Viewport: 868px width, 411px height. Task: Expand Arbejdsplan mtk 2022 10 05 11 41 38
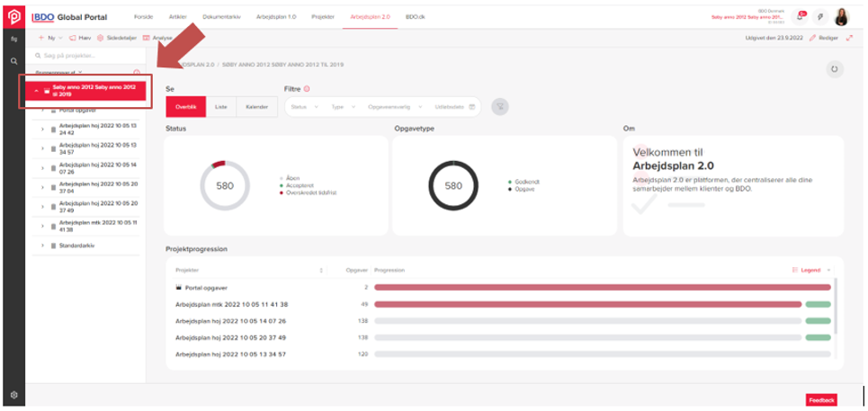coord(42,226)
